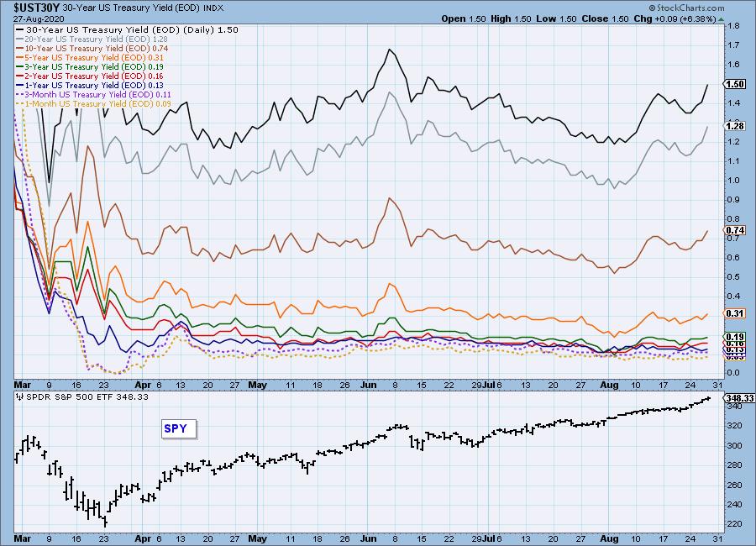756x546 pixels.
Task: Click the 1.50 last-value tag on the right axis
Action: pos(734,84)
